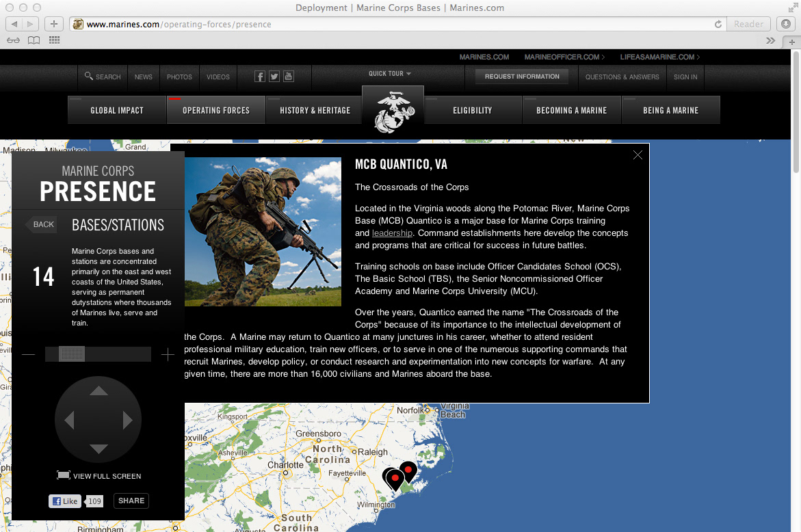Viewport: 801px width, 532px height.
Task: Click the Share button
Action: (x=131, y=501)
